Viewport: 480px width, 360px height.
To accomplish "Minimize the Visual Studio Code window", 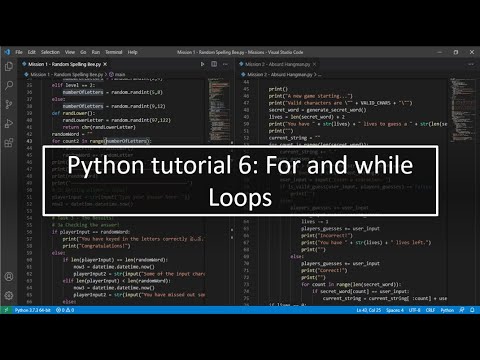I will [x=440, y=52].
